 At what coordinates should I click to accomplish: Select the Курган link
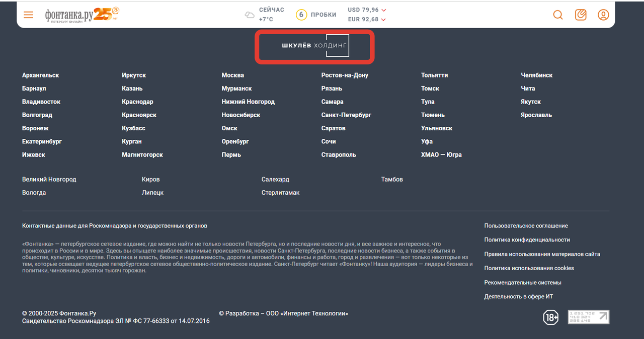click(x=132, y=142)
